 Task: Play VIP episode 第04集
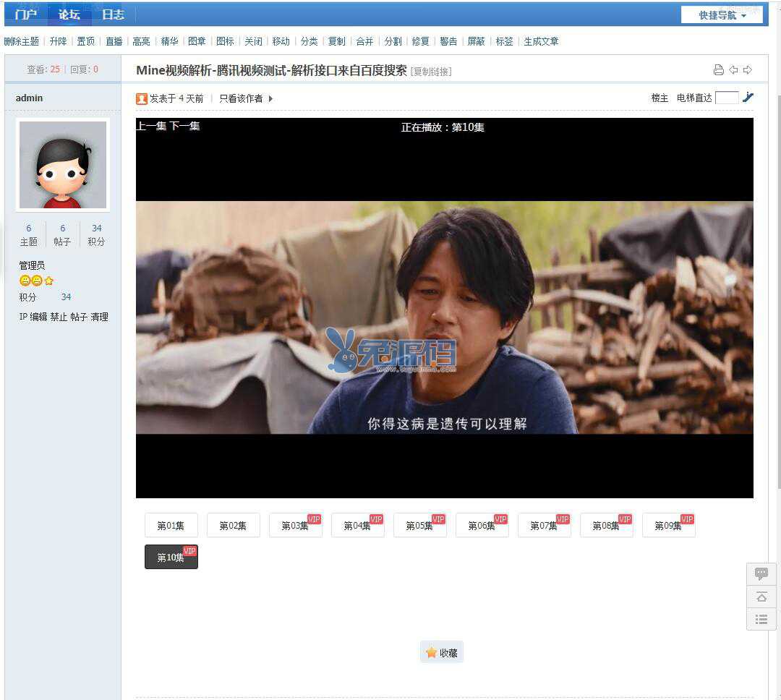(x=358, y=526)
